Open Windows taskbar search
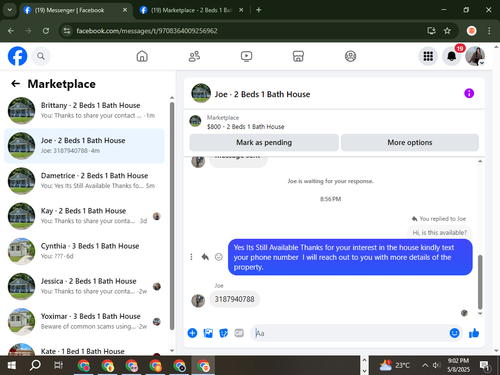This screenshot has height=375, width=500. 35,366
